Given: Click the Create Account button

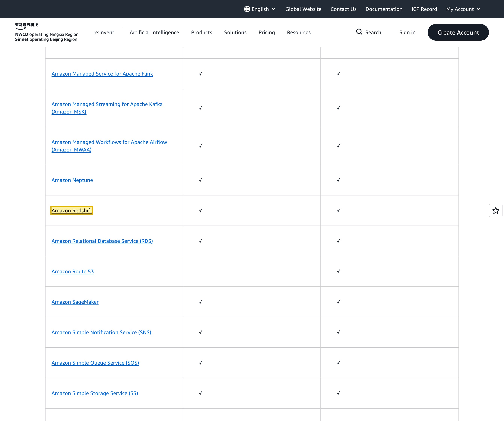Looking at the screenshot, I should [458, 32].
